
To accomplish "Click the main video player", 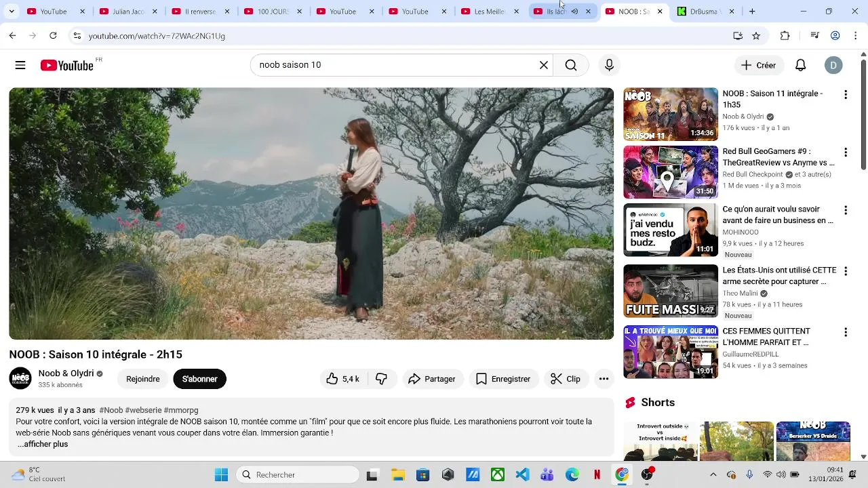I will (x=311, y=213).
